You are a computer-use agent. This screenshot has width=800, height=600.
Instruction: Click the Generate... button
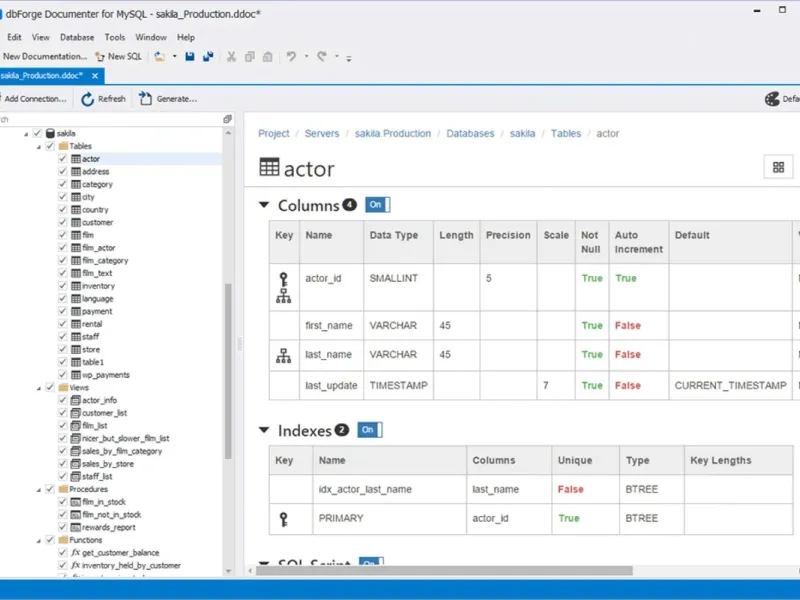(168, 99)
